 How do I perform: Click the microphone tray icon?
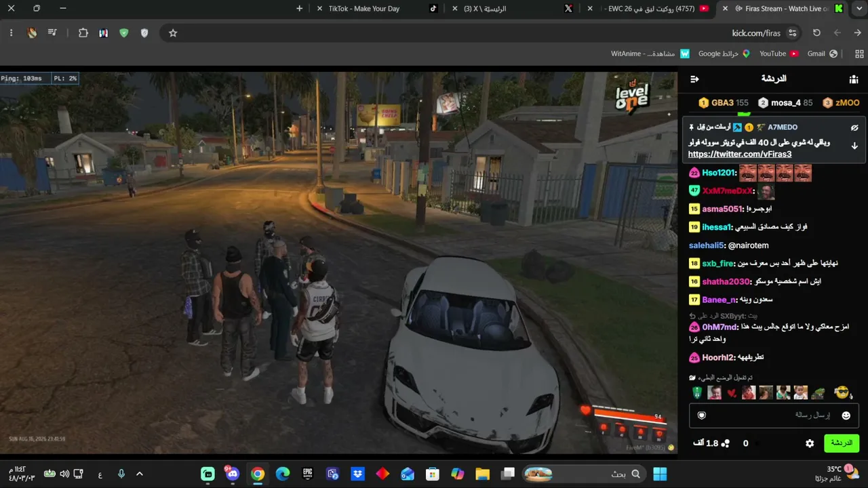click(x=121, y=474)
